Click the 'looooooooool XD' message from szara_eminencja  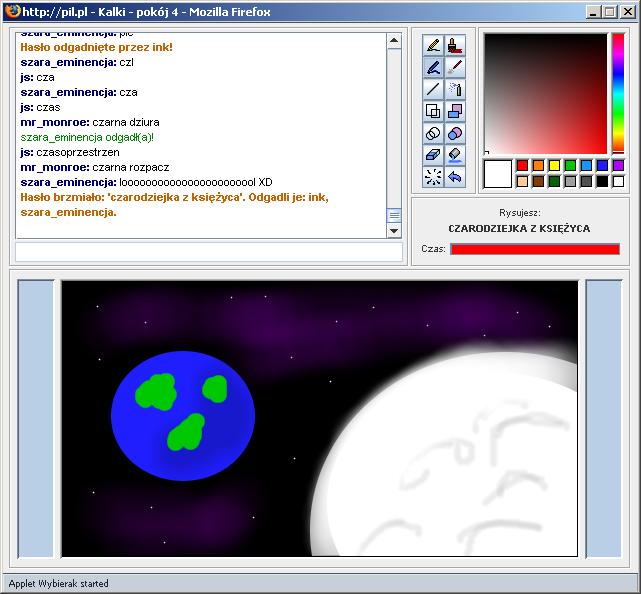[x=146, y=182]
